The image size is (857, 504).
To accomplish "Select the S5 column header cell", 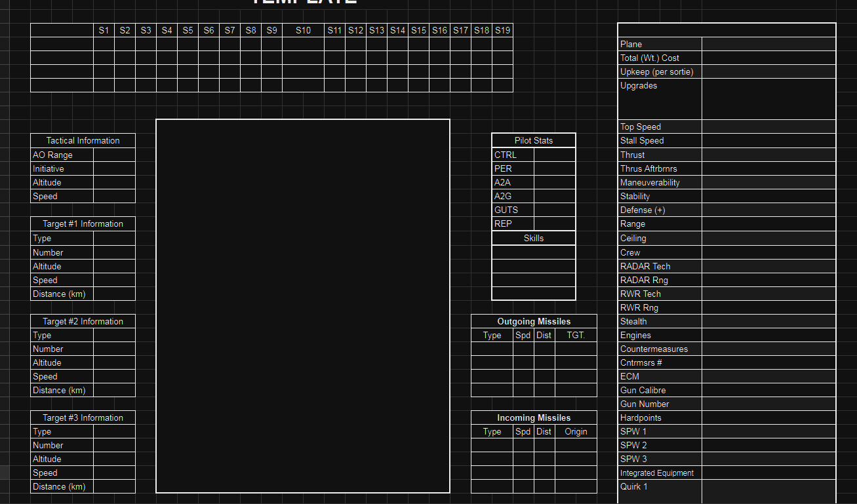I will [188, 30].
